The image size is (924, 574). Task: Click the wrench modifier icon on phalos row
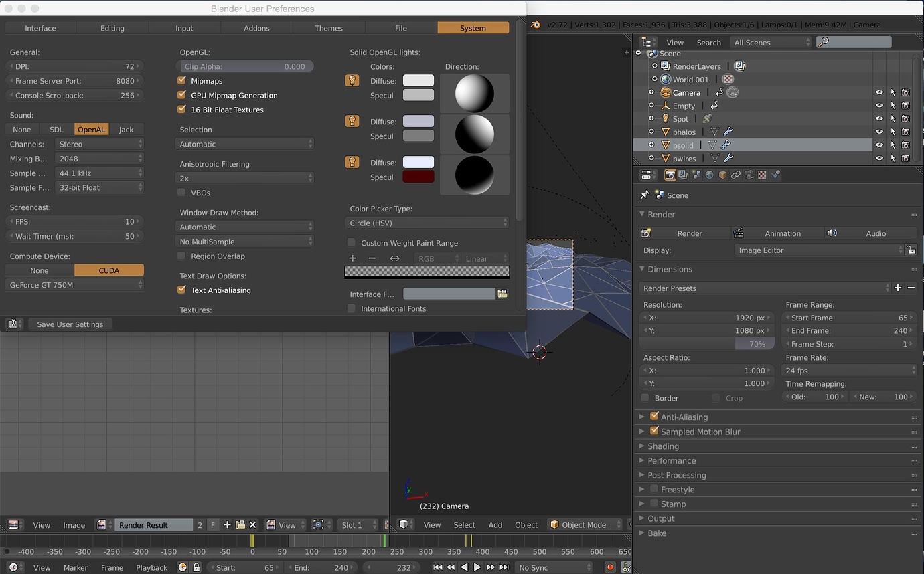pos(728,132)
